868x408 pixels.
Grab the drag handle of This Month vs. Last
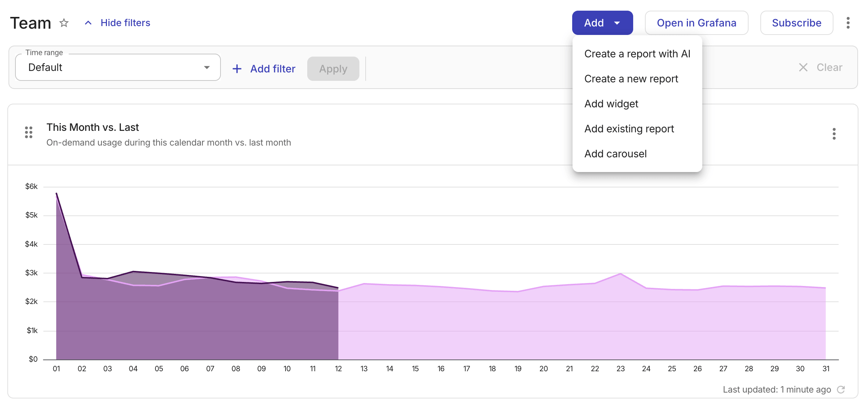(29, 132)
